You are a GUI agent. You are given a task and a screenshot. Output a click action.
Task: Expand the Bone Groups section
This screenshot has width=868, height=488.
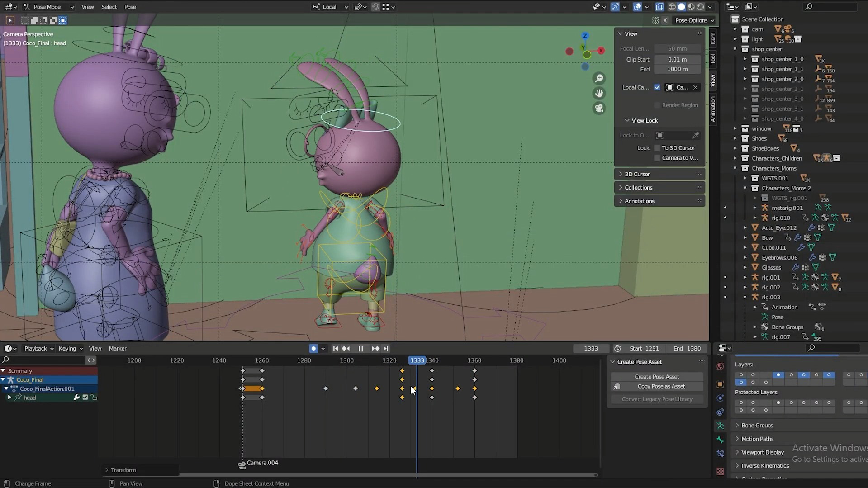click(x=757, y=426)
